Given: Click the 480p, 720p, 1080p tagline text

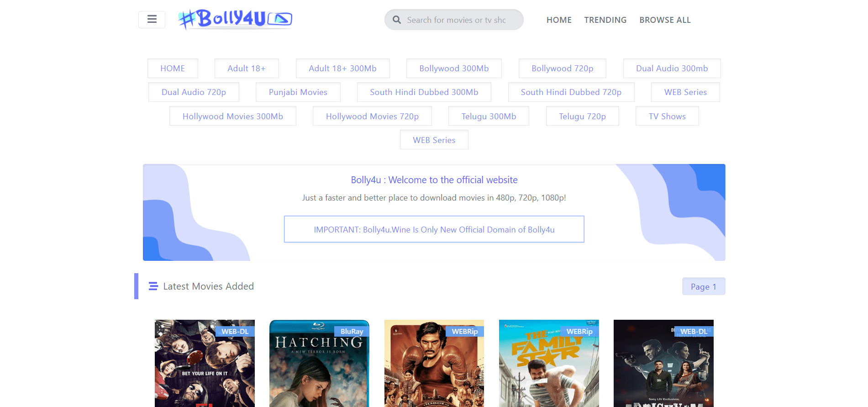Looking at the screenshot, I should (434, 198).
